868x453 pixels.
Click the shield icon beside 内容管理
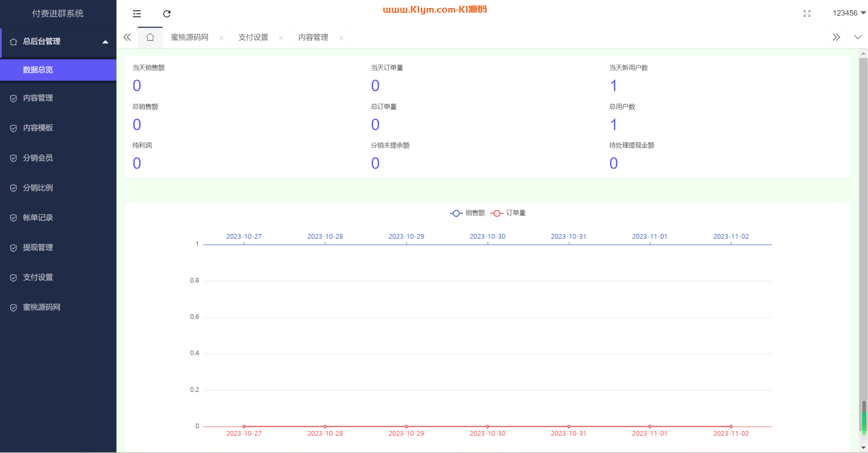click(x=14, y=99)
